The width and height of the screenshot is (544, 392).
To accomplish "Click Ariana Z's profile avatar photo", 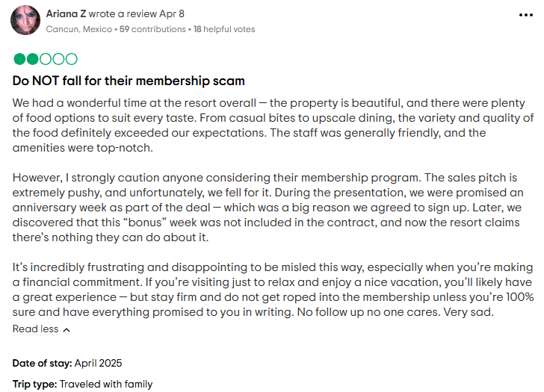I will (x=25, y=21).
